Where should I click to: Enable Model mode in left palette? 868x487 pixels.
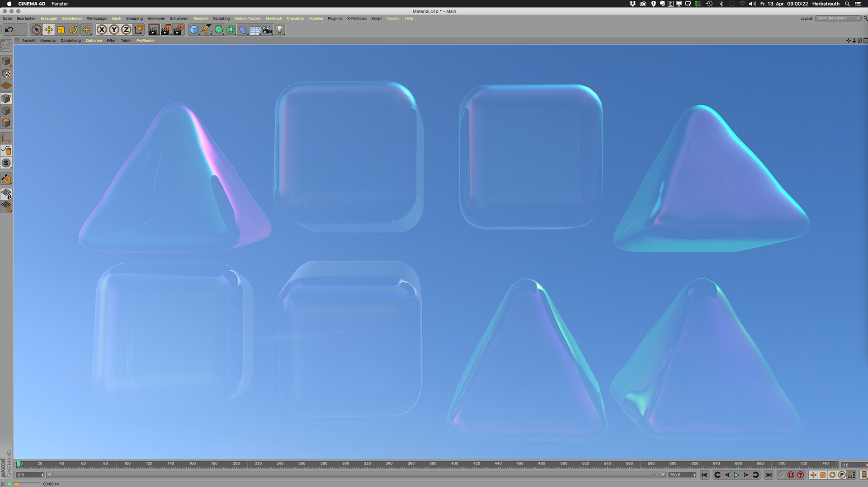click(6, 61)
